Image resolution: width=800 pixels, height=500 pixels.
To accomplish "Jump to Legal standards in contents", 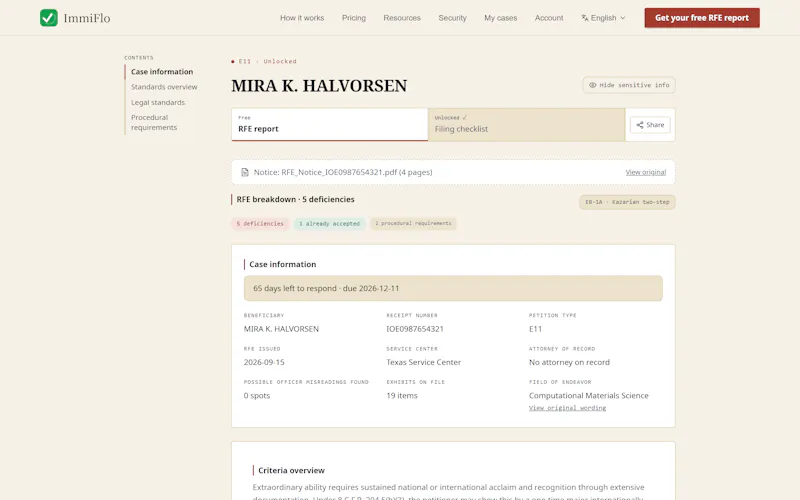I will point(158,103).
